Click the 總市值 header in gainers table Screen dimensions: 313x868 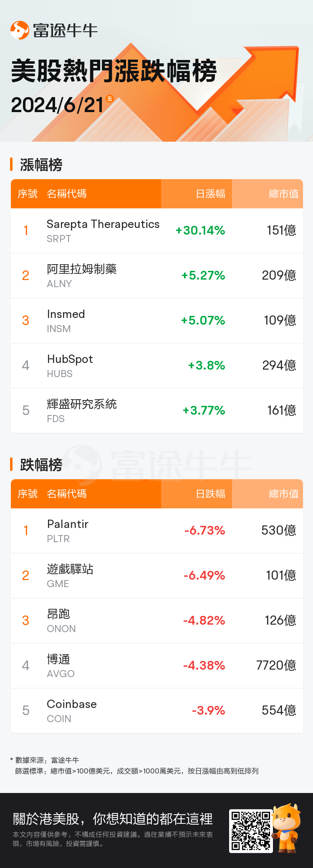coord(283,194)
